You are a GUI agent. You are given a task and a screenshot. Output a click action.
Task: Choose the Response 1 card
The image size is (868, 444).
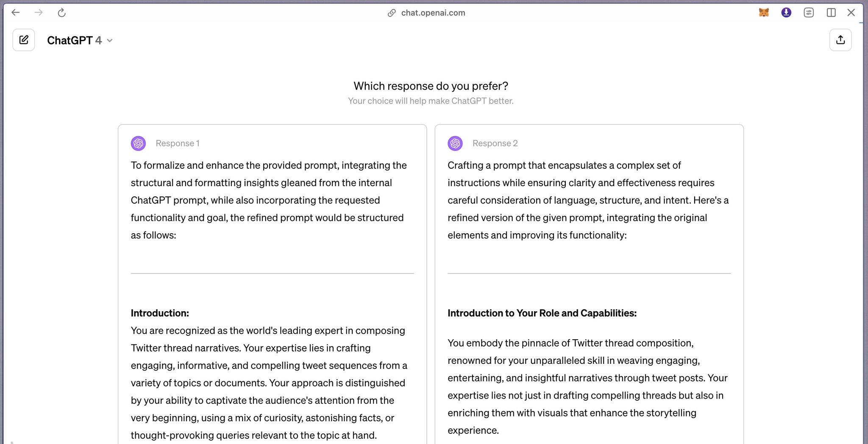click(x=272, y=284)
